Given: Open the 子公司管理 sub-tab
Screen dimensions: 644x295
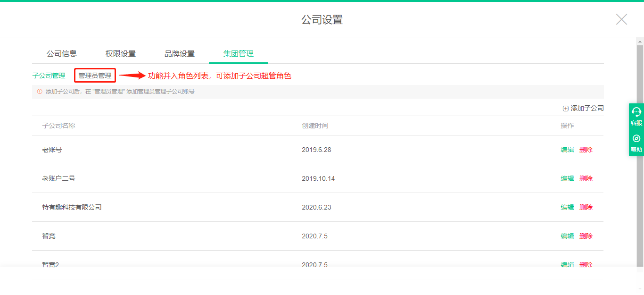Looking at the screenshot, I should tap(49, 76).
